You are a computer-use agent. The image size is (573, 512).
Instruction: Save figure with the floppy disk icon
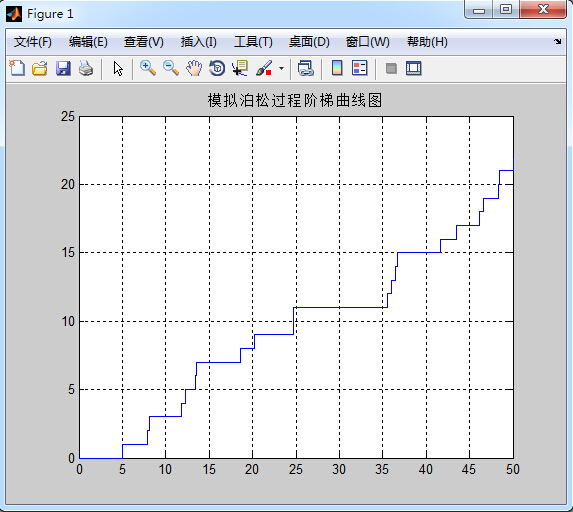click(x=63, y=68)
